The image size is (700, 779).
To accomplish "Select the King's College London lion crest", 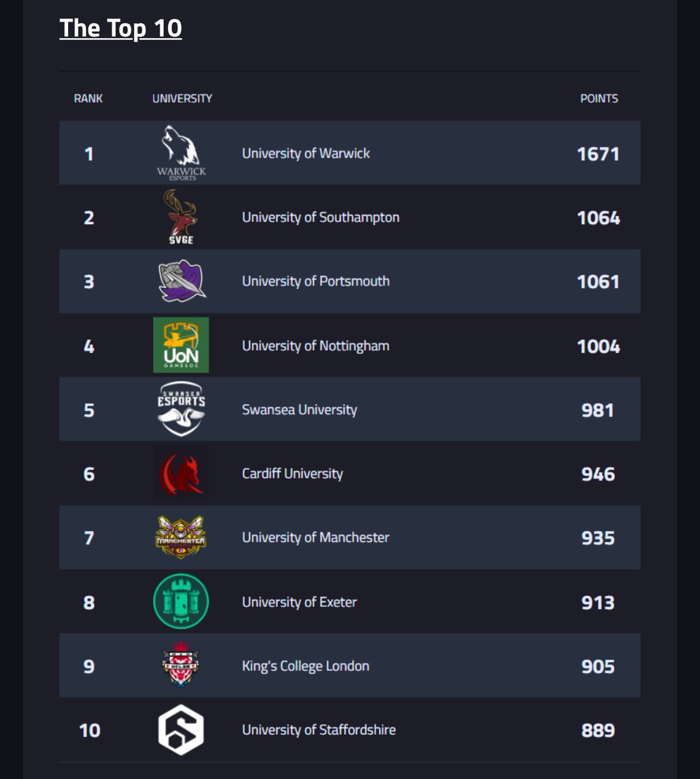I will click(181, 665).
